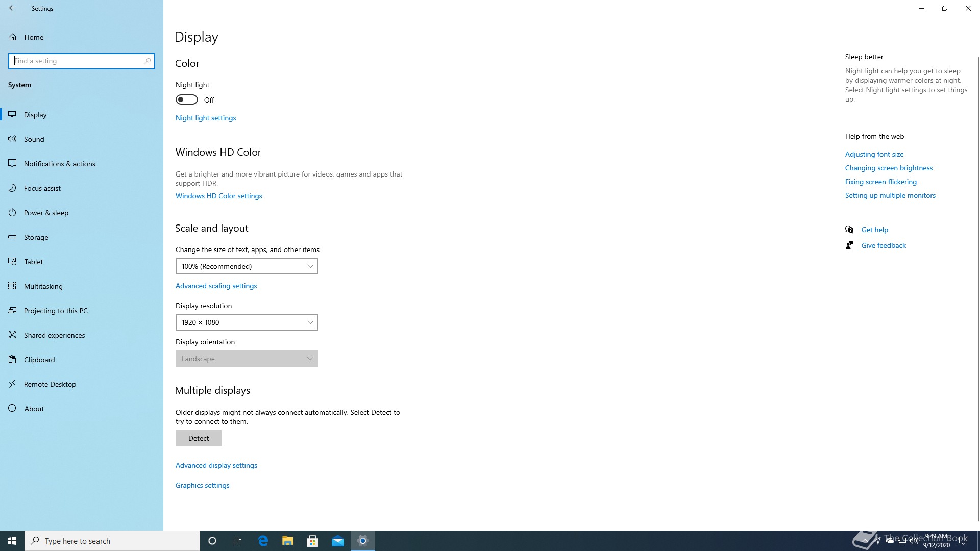Open Windows HD Color settings link
The height and width of the screenshot is (551, 980).
click(218, 196)
